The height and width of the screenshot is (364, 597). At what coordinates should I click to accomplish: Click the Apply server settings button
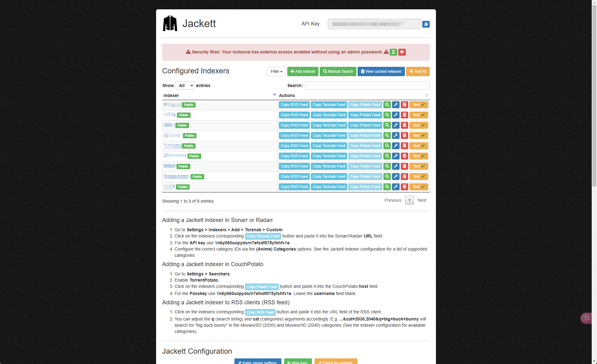(x=258, y=362)
